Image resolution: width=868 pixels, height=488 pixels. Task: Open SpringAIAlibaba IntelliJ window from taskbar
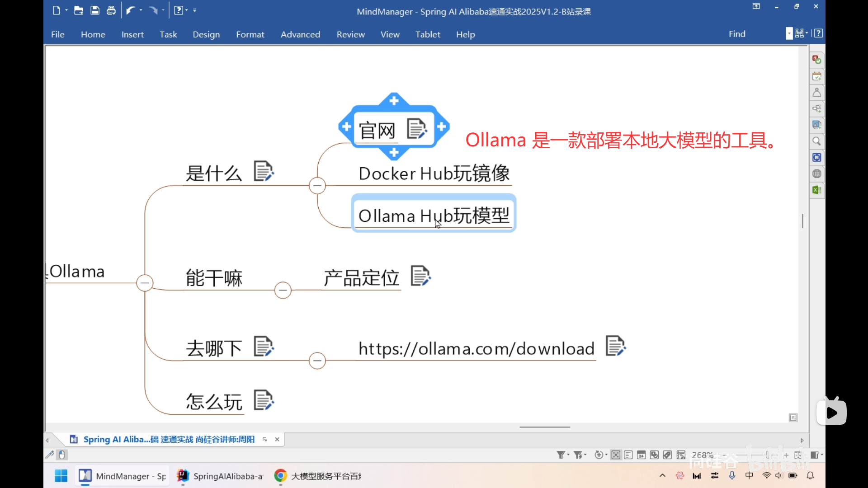click(220, 476)
